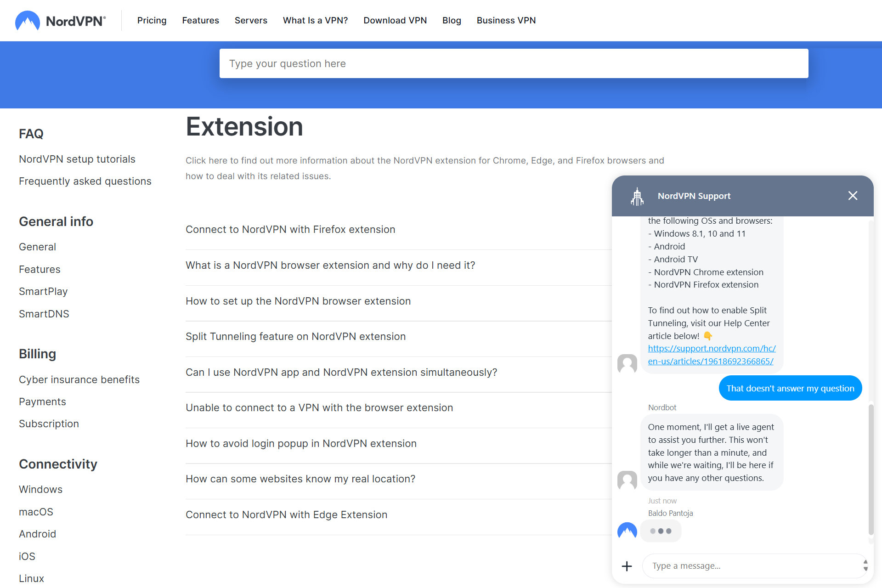The image size is (882, 588).
Task: Expand the Billing sidebar section
Action: (37, 354)
